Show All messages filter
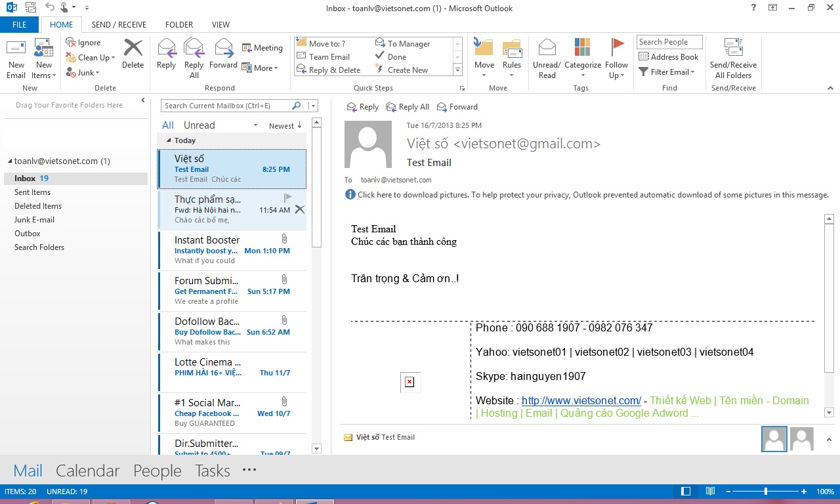The height and width of the screenshot is (504, 840). pyautogui.click(x=168, y=125)
